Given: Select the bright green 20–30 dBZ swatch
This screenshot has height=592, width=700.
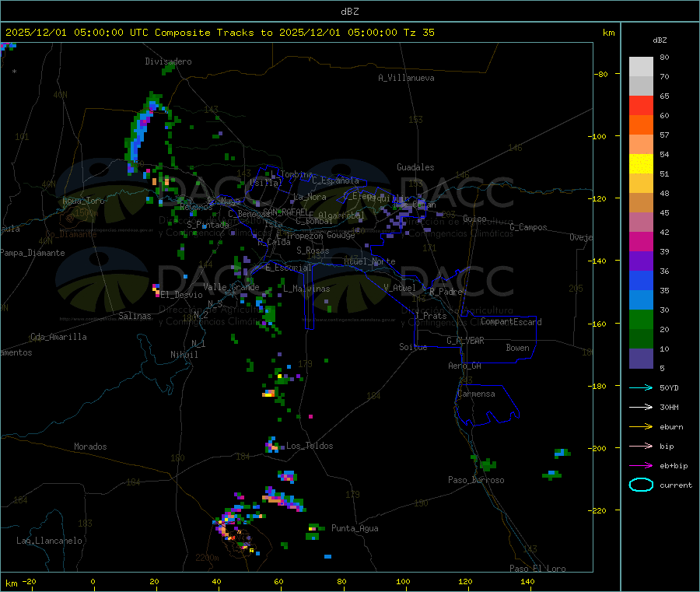Looking at the screenshot, I should [641, 319].
